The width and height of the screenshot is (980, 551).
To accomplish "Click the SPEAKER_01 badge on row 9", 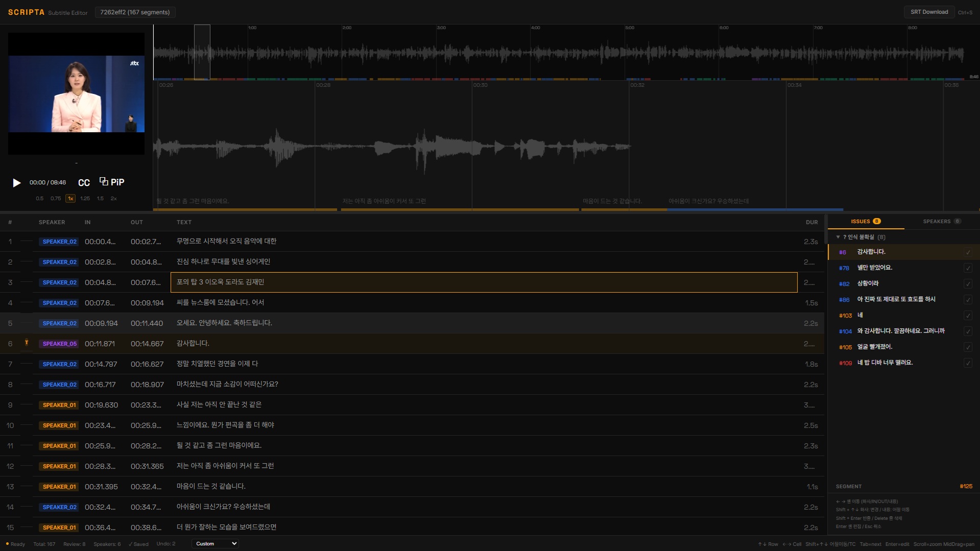I will click(x=59, y=405).
